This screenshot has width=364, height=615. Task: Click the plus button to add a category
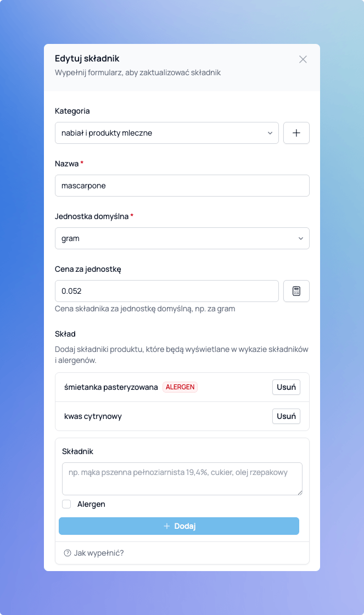pos(296,133)
